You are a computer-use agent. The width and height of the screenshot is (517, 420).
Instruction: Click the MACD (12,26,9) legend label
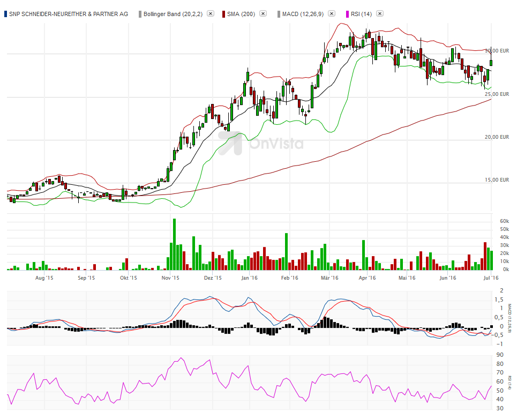coord(303,14)
